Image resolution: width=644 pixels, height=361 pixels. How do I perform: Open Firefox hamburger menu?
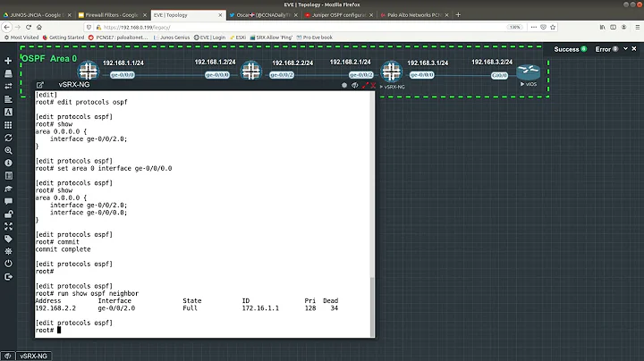(x=638, y=27)
